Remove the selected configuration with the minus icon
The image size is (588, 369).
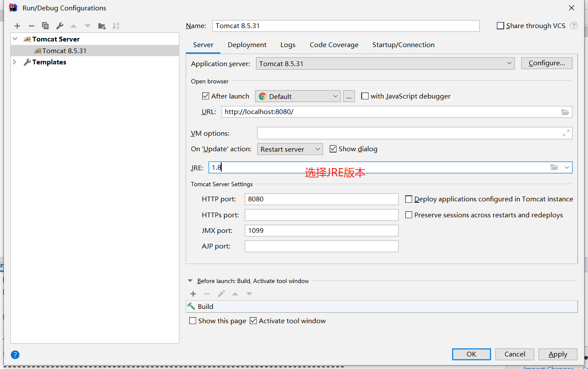[31, 26]
